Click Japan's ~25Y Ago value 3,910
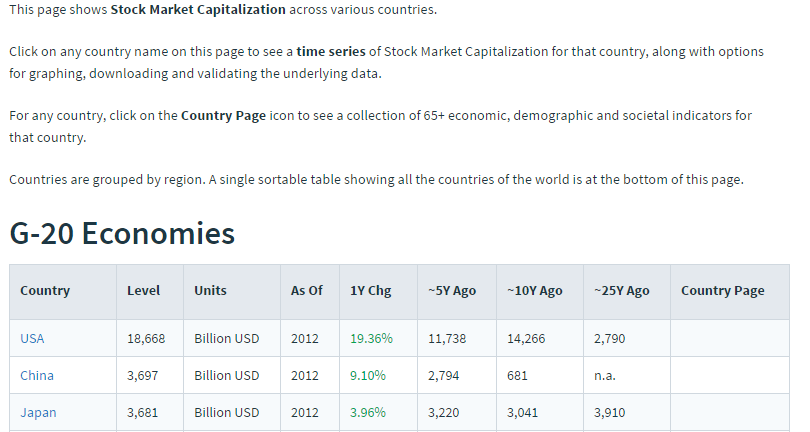The image size is (810, 432). (610, 412)
